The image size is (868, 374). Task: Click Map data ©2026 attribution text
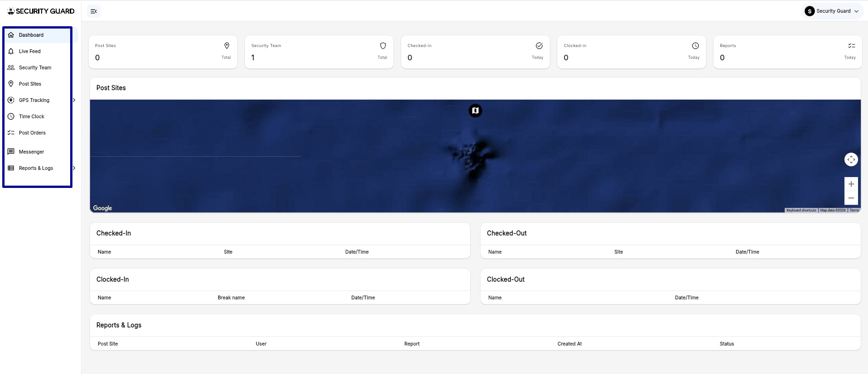pos(833,210)
